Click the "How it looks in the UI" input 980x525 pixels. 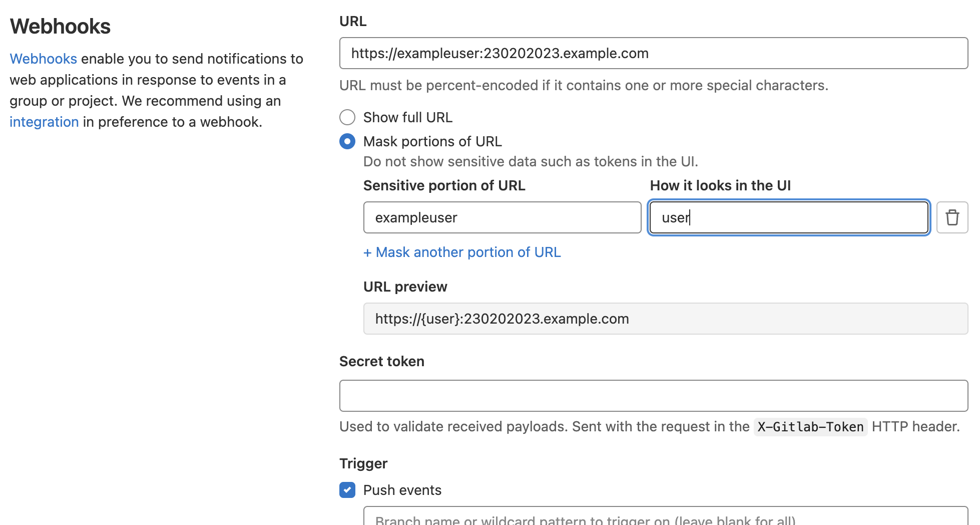tap(788, 217)
